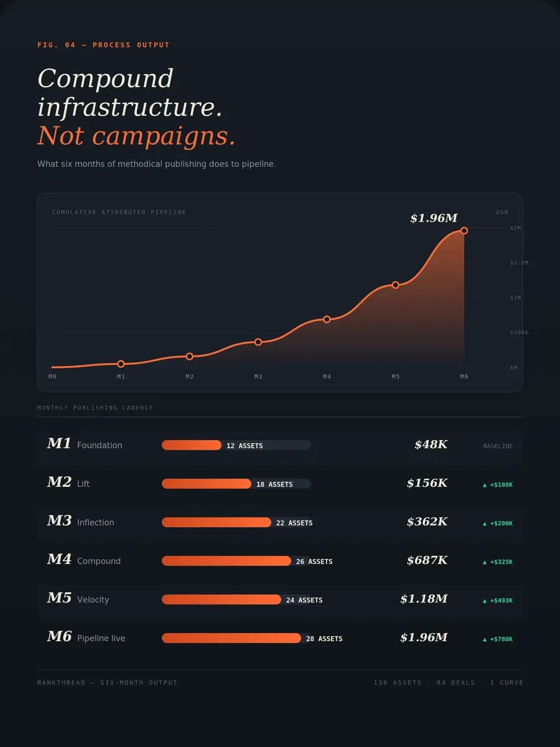Click the M6 Pipeline live assets bar
Screen dimensions: 560x747
tap(236, 638)
